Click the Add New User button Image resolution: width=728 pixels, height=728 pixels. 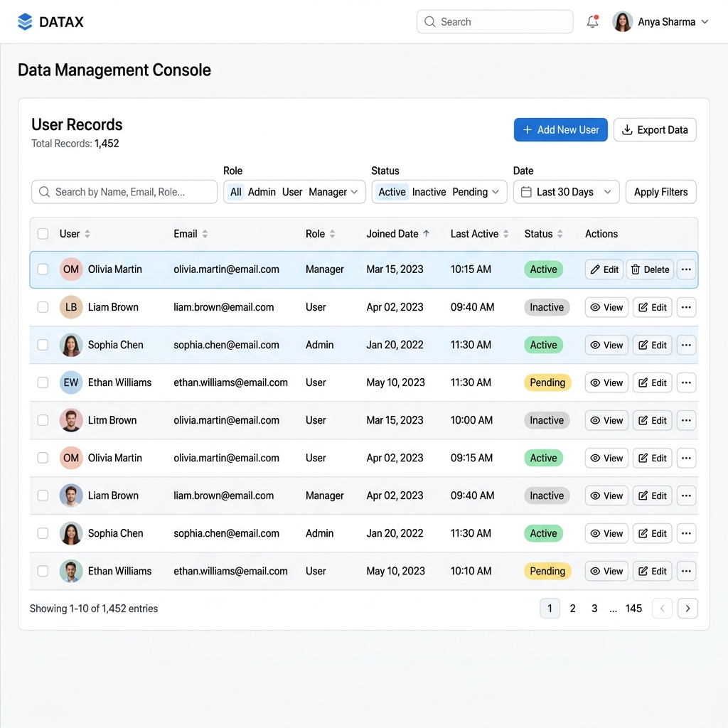pos(560,129)
